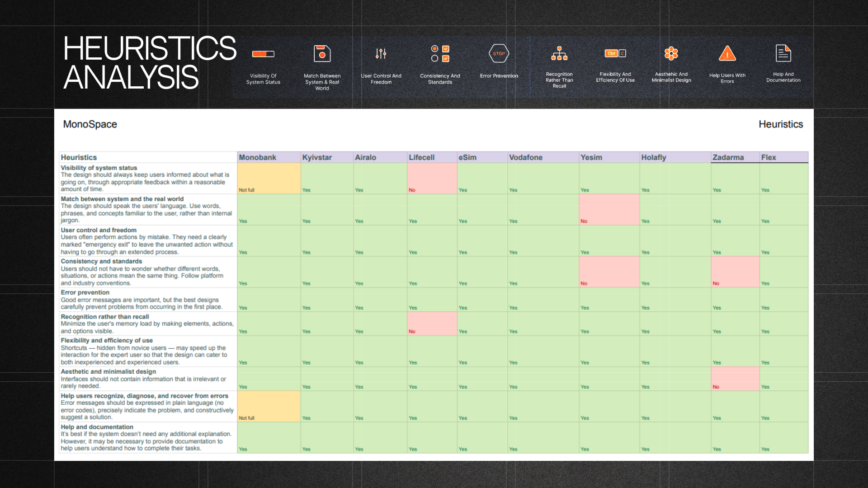
Task: Click the floppy-disk icon for Match Between System & Real World
Action: coord(322,54)
